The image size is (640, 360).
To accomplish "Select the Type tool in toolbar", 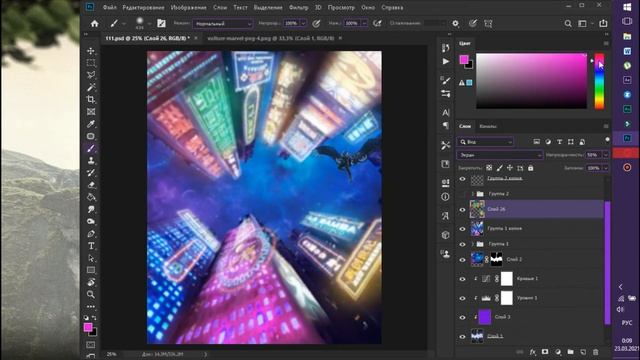I will coord(91,246).
